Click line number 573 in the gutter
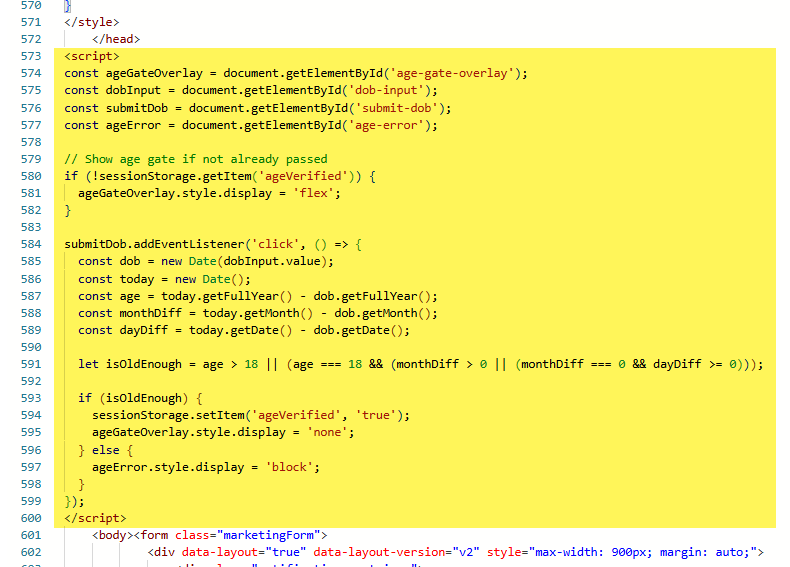This screenshot has height=567, width=790. [31, 57]
